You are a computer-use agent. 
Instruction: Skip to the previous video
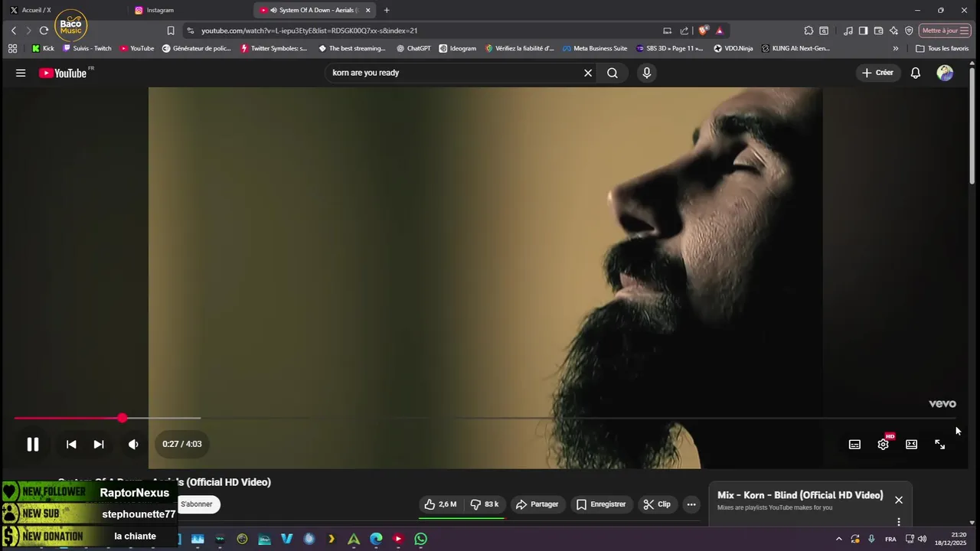(71, 444)
